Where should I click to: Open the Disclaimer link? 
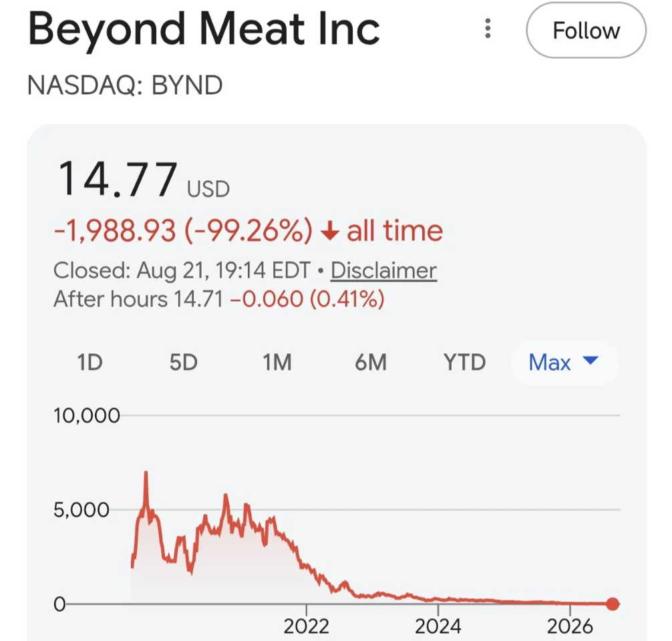383,271
